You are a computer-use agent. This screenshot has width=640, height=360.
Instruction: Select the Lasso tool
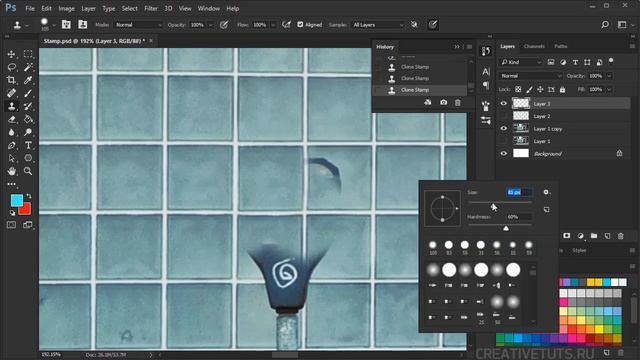pyautogui.click(x=11, y=67)
